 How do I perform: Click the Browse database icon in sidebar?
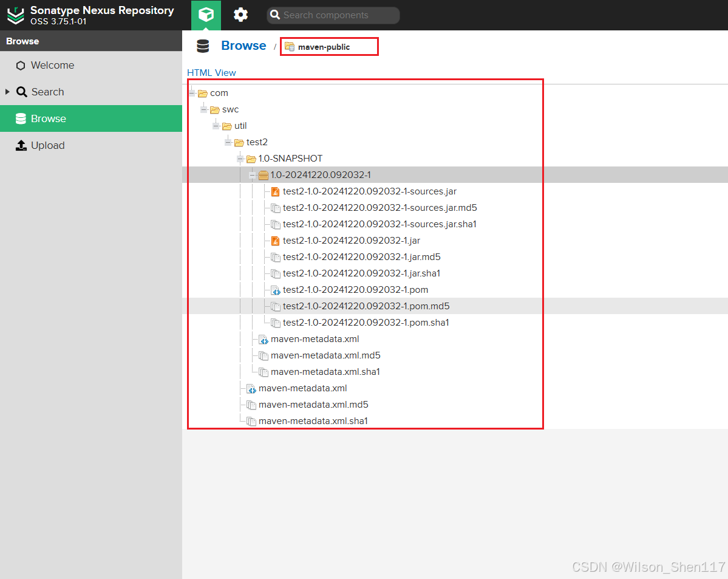tap(21, 118)
